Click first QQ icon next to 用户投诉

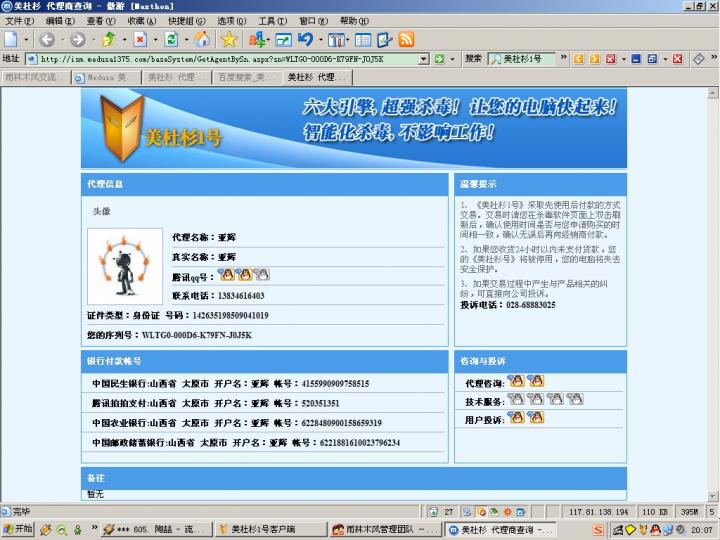pos(516,417)
